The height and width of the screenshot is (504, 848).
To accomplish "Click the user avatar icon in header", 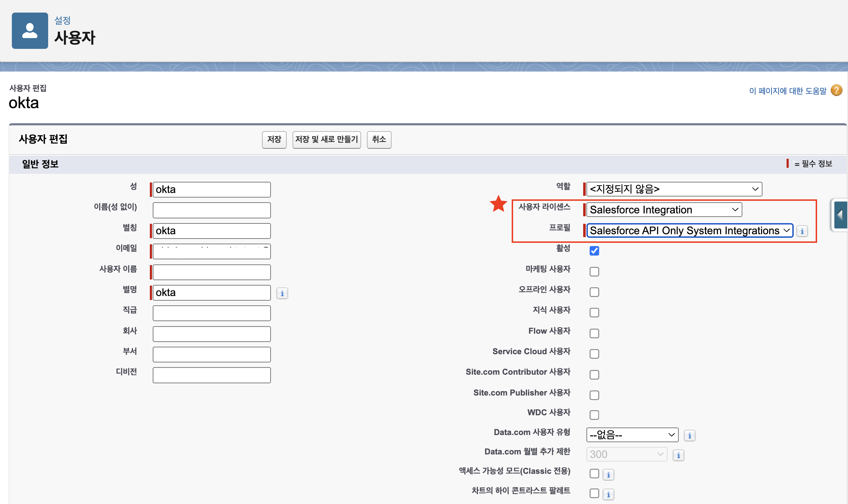I will coord(30,31).
